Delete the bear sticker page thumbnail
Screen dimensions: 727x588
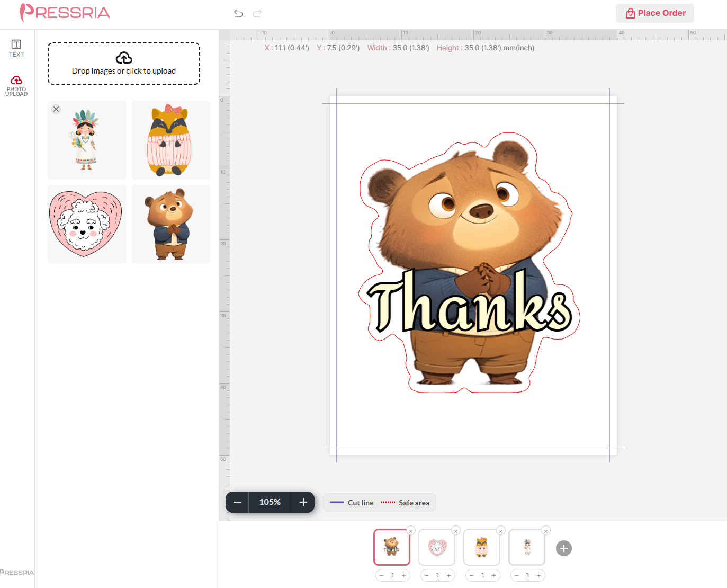[411, 531]
